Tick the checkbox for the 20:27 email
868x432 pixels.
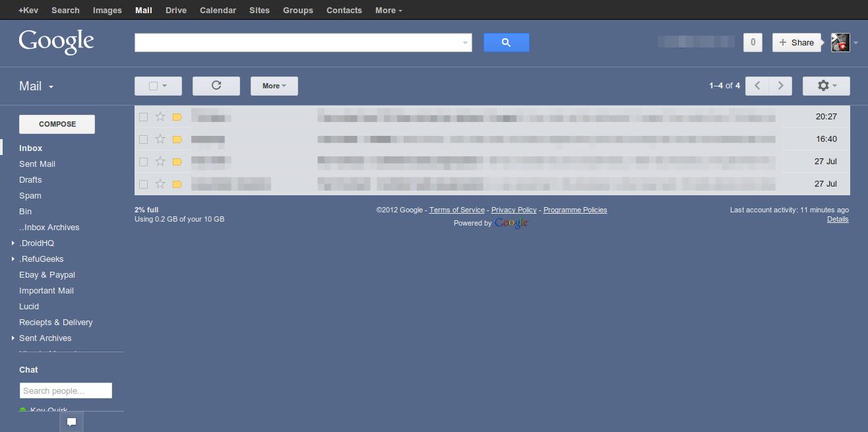pos(143,117)
